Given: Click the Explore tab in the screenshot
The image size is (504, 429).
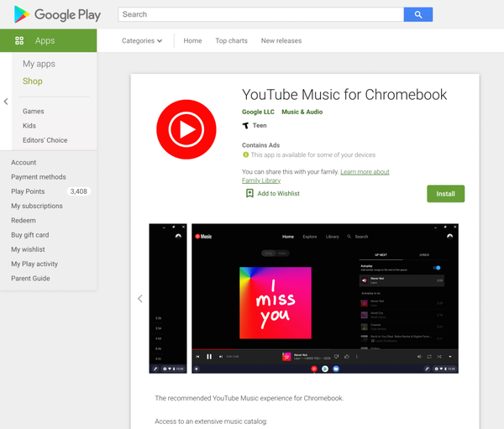Looking at the screenshot, I should (x=309, y=237).
